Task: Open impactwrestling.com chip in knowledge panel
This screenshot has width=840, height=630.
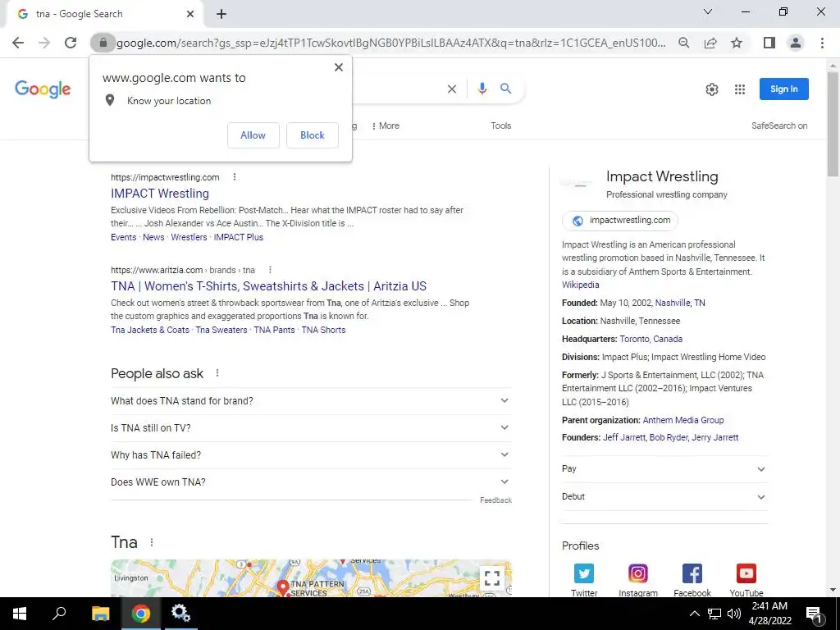Action: 620,220
